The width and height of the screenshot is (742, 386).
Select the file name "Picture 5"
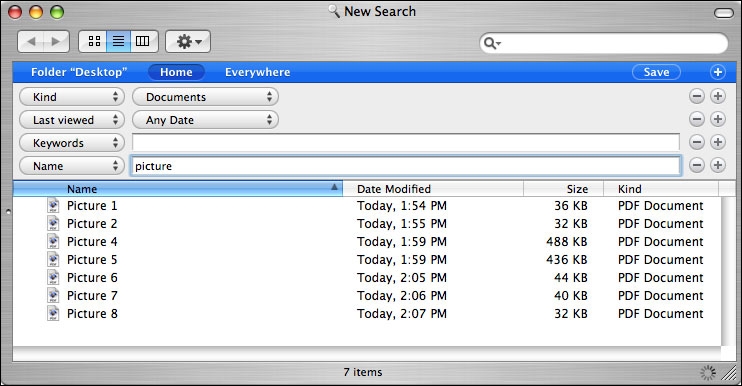92,260
